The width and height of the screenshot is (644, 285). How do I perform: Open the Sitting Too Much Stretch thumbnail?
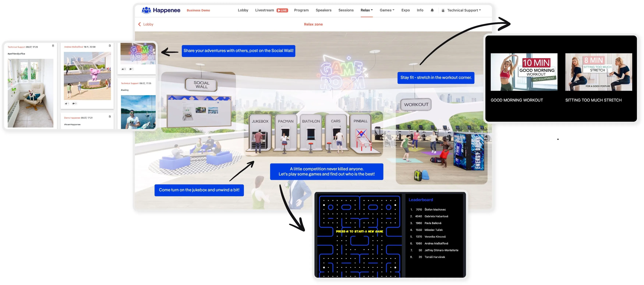[x=599, y=72]
